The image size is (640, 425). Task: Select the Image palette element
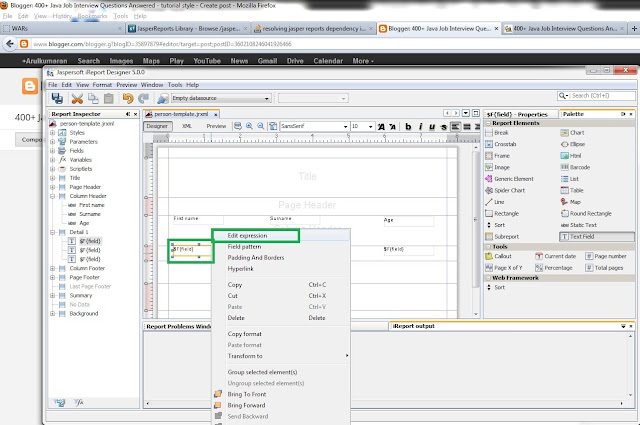(x=498, y=167)
